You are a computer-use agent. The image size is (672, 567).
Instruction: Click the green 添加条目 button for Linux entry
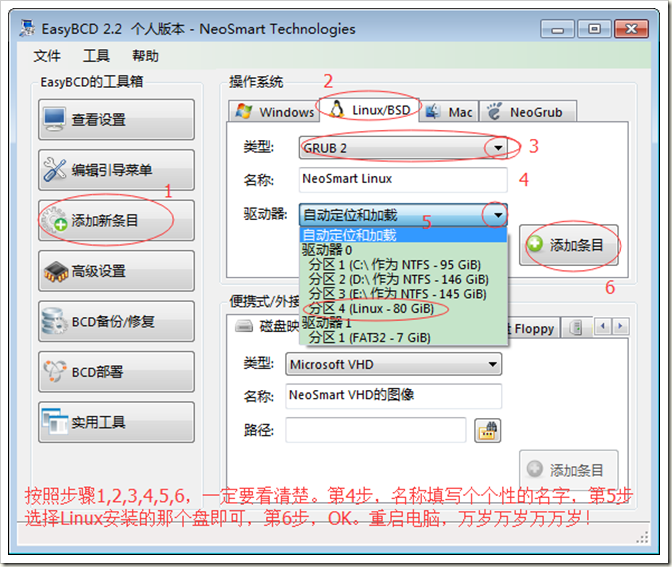click(569, 245)
